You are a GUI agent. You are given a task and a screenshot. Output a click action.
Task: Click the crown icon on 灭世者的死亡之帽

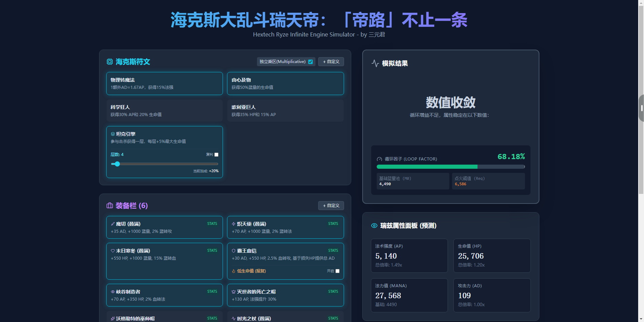click(233, 291)
